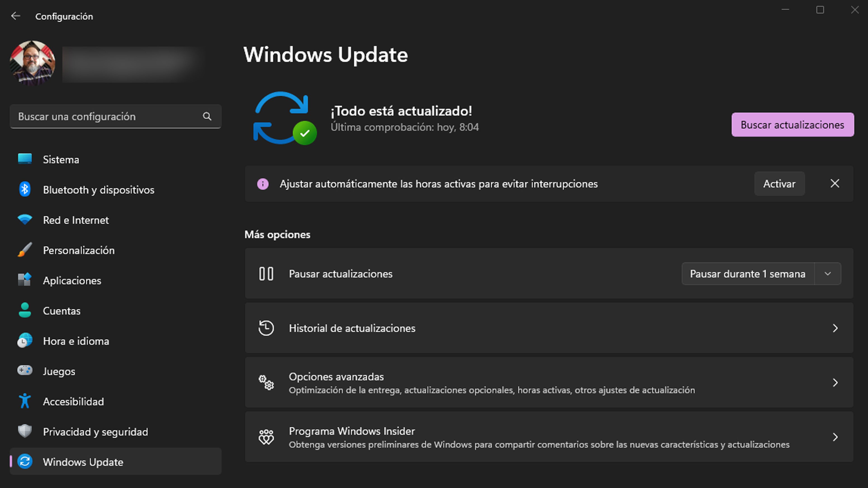Click the Privacidad y seguridad shield icon

[25, 431]
